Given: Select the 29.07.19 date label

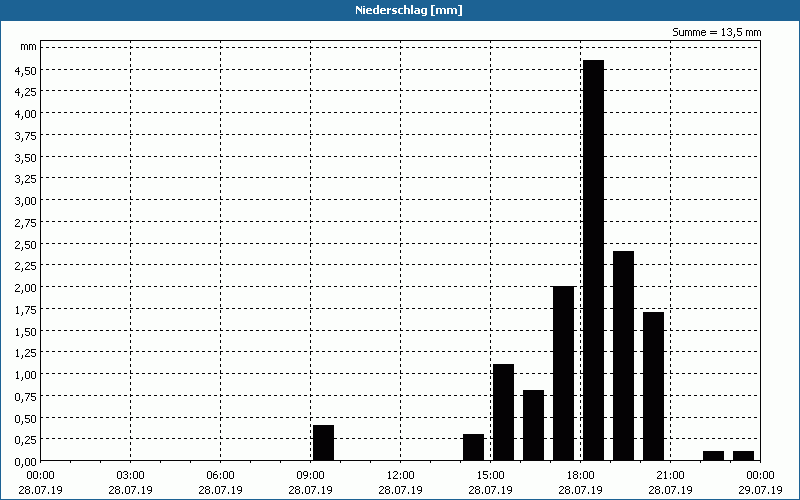Looking at the screenshot, I should pos(760,490).
